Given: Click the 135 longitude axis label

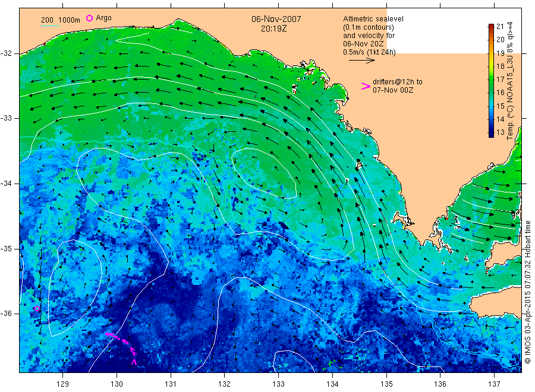Looking at the screenshot, I should (x=386, y=384).
